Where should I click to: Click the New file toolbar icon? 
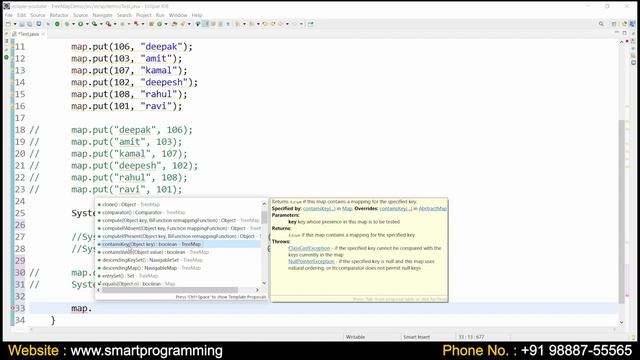click(x=8, y=24)
